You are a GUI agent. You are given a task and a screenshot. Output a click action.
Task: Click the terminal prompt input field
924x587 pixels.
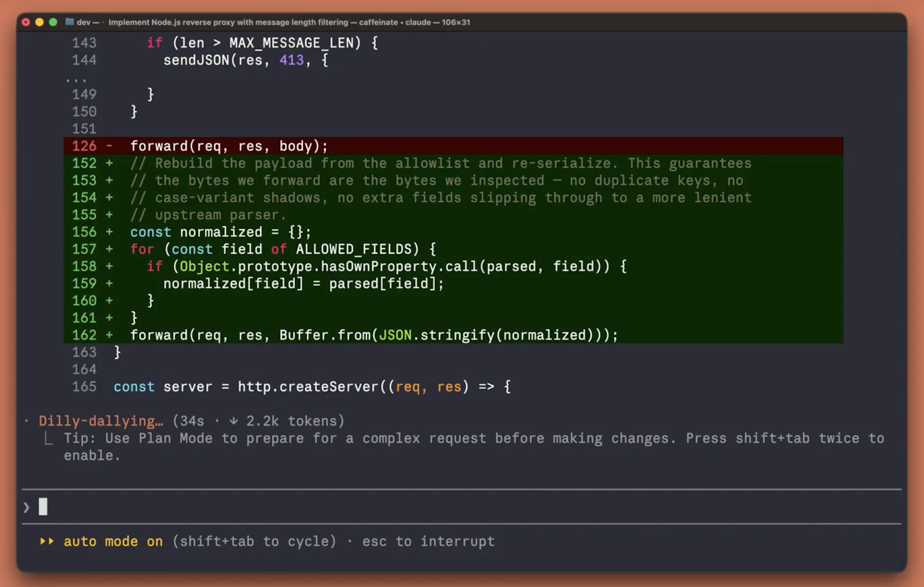(461, 507)
